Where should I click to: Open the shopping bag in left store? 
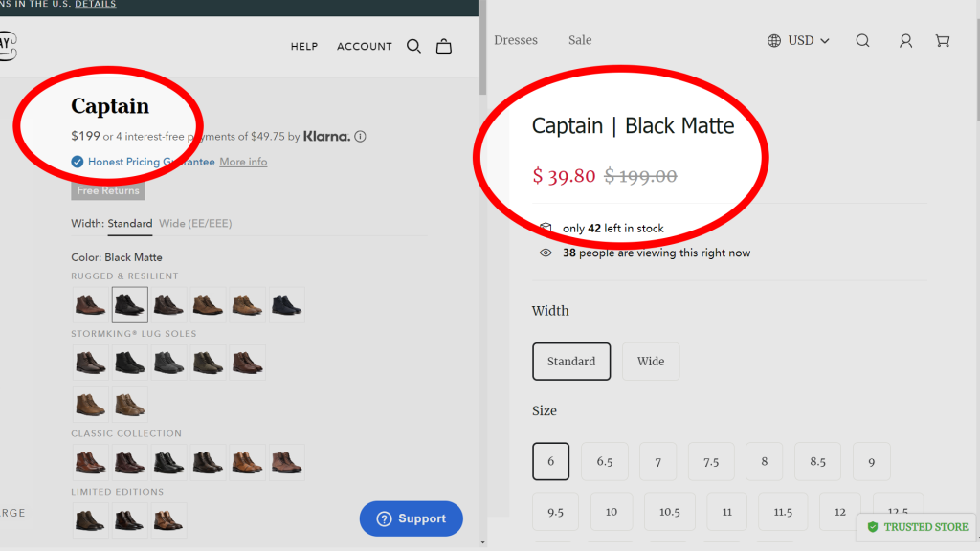click(x=444, y=46)
